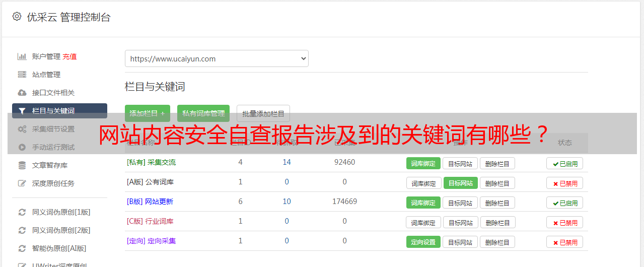
Task: Click the red 充值 link
Action: coord(69,56)
